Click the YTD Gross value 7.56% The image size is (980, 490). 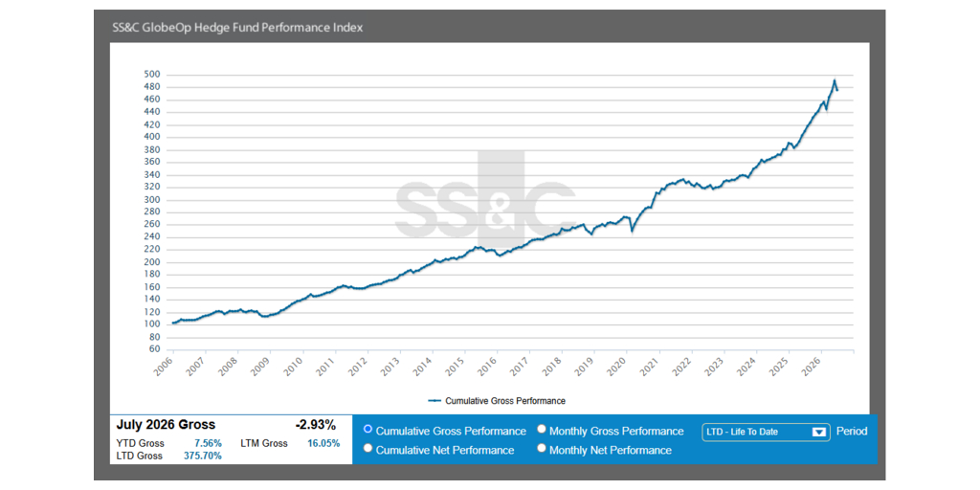point(208,443)
